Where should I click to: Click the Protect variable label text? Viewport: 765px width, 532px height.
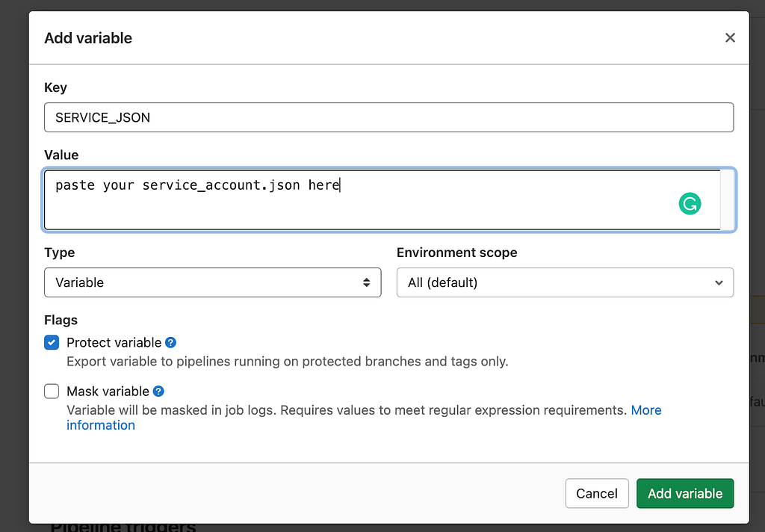tap(114, 343)
